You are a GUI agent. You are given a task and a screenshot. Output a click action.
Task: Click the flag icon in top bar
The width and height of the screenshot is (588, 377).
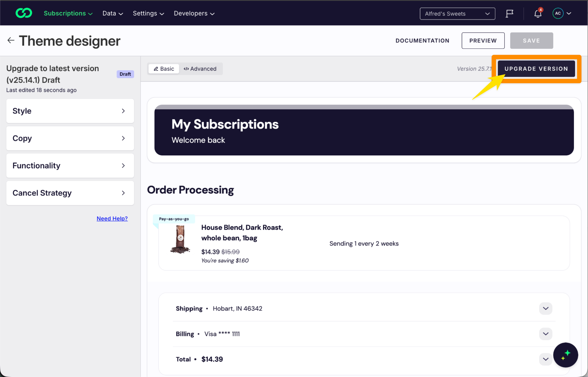pos(509,14)
